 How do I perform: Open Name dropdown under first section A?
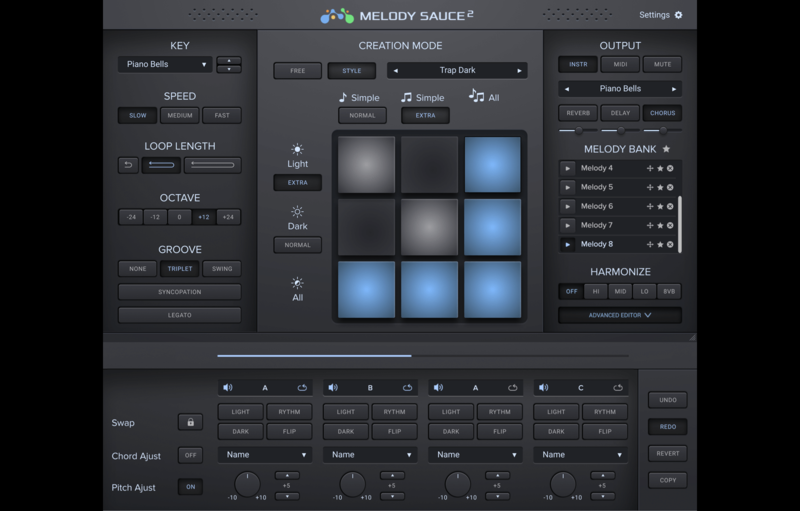coord(265,454)
